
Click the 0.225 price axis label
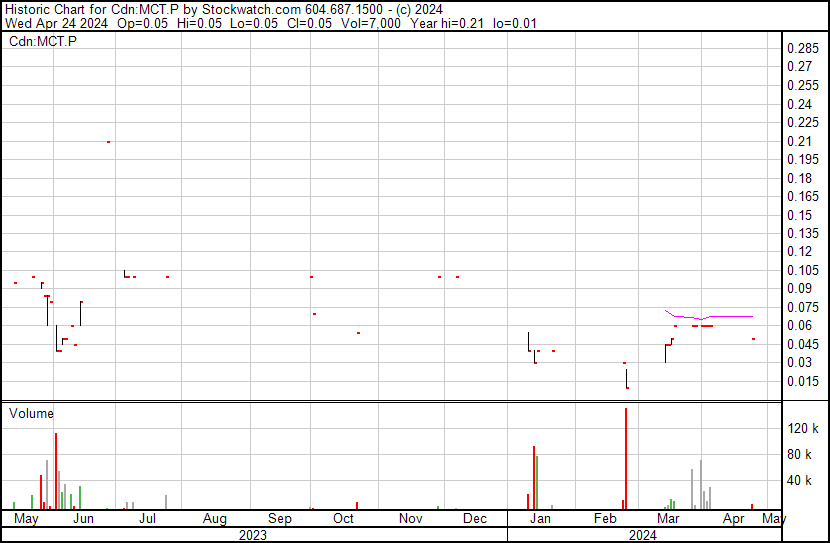tap(802, 122)
